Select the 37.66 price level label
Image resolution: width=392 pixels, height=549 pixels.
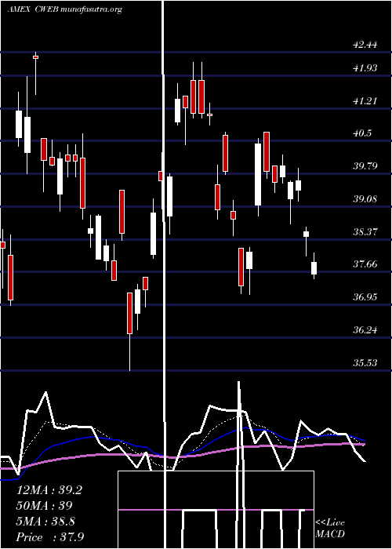pos(365,264)
